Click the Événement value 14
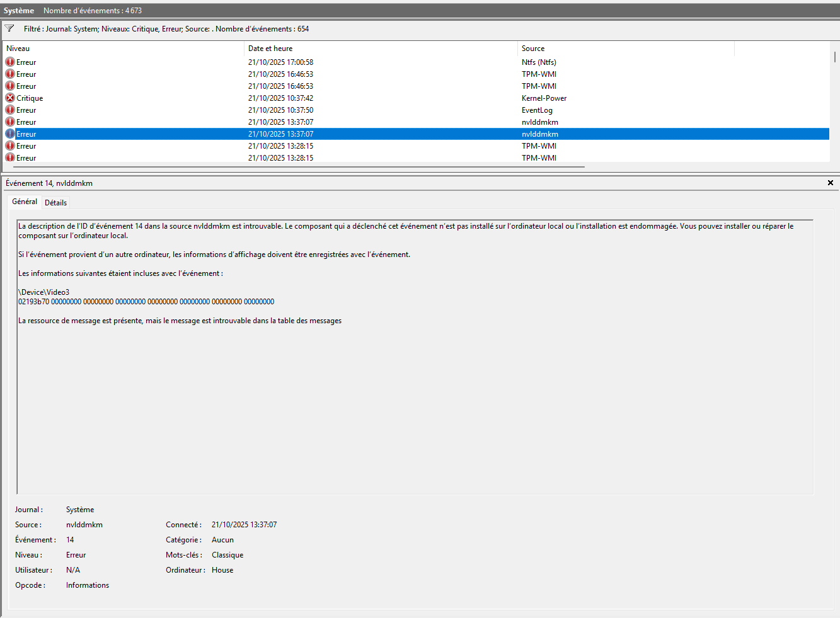This screenshot has width=840, height=618. (x=70, y=540)
